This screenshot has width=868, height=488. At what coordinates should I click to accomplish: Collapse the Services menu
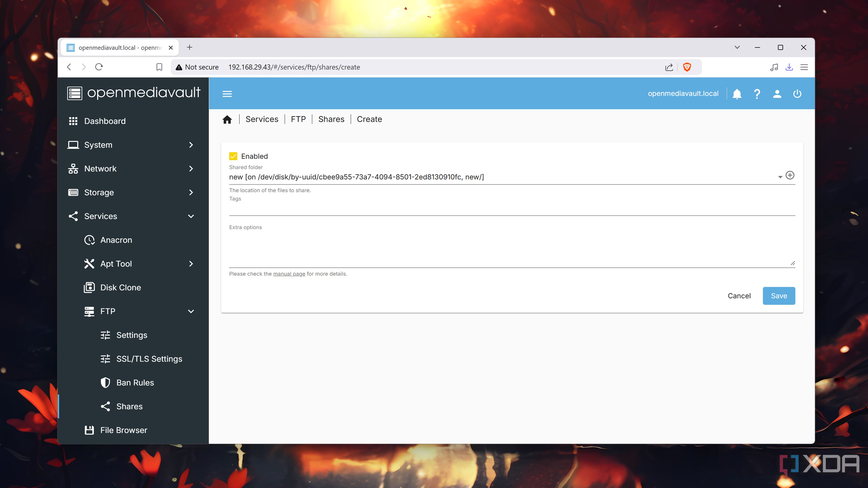click(133, 216)
